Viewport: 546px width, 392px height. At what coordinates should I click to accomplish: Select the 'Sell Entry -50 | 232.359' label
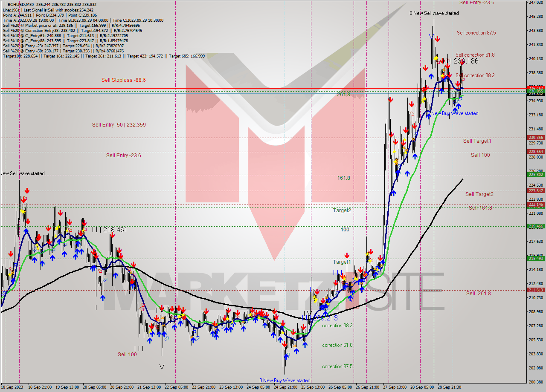tap(119, 125)
